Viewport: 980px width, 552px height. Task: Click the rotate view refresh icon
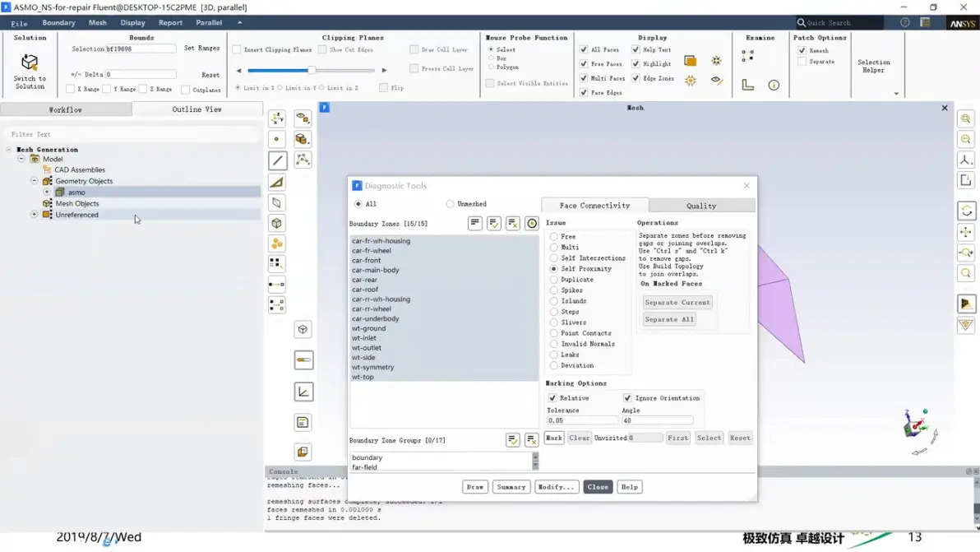(966, 211)
